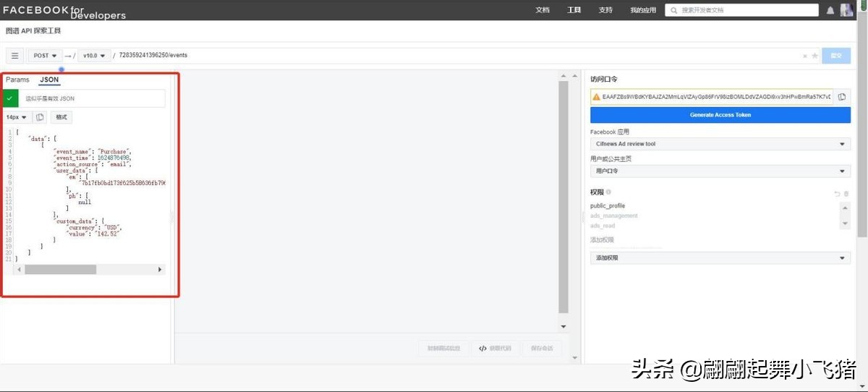Click the "value": "142.52" line
The width and height of the screenshot is (868, 392).
pos(94,234)
